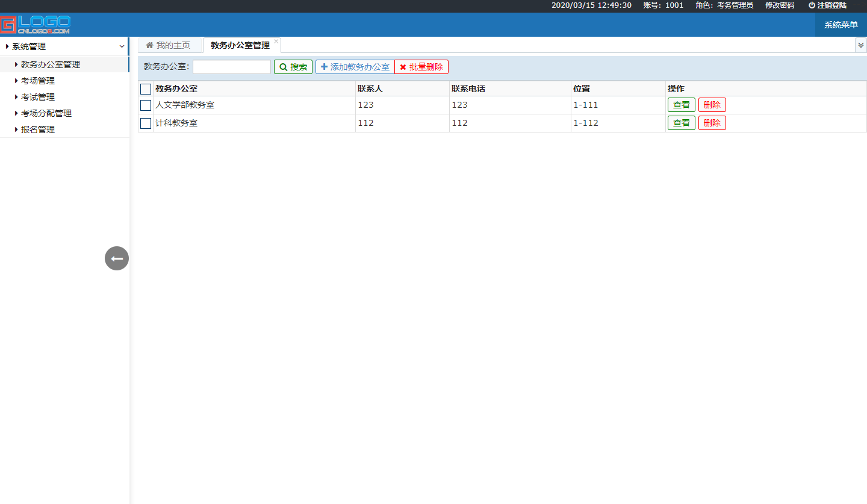Click 删除 for 计科教务室
The image size is (867, 504).
712,123
